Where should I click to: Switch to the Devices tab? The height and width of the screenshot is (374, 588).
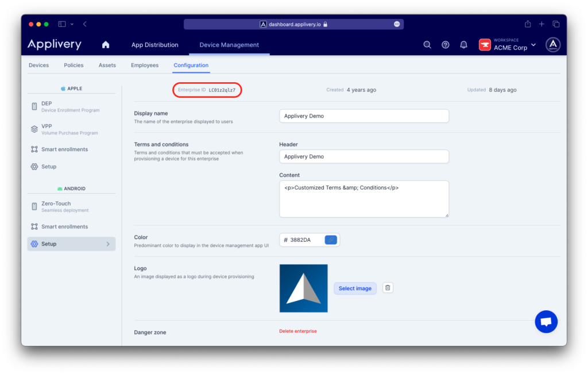(38, 65)
